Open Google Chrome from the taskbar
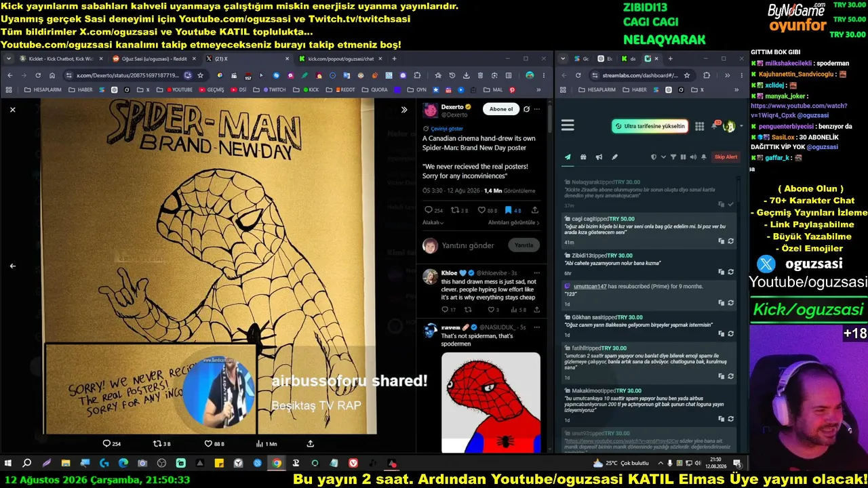The height and width of the screenshot is (488, 868). (277, 464)
